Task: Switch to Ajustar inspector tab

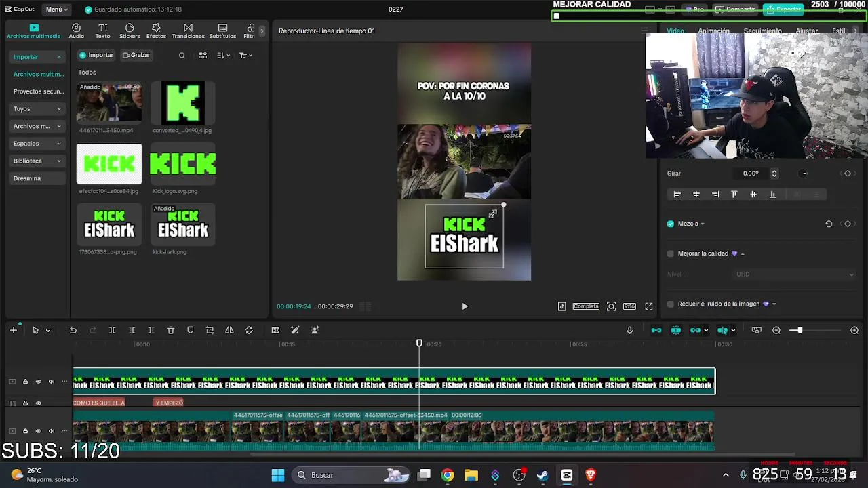Action: (806, 30)
